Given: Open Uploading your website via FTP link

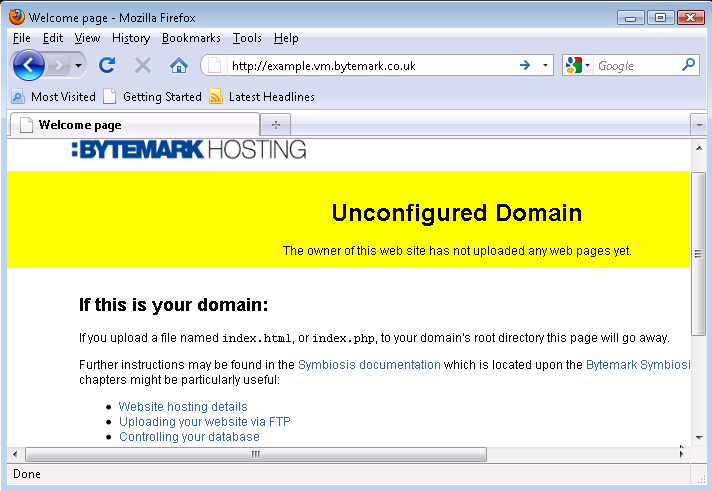Looking at the screenshot, I should pyautogui.click(x=204, y=422).
